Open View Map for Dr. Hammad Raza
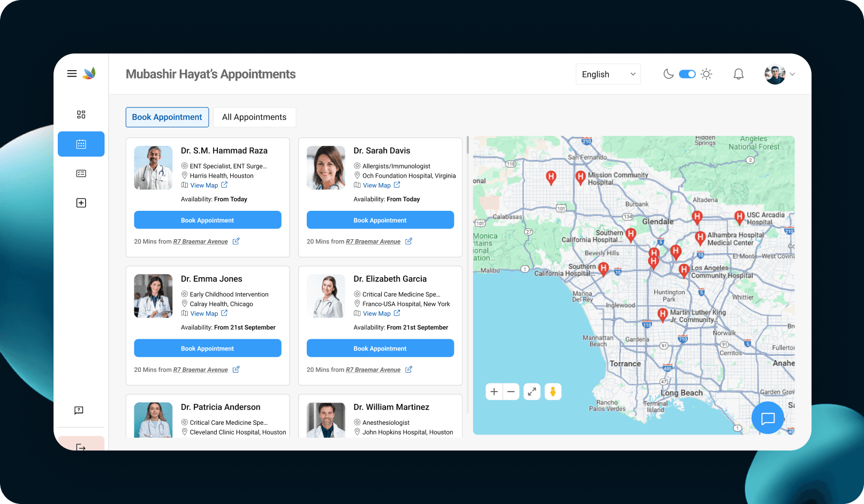Viewport: 864px width, 504px height. tap(204, 185)
